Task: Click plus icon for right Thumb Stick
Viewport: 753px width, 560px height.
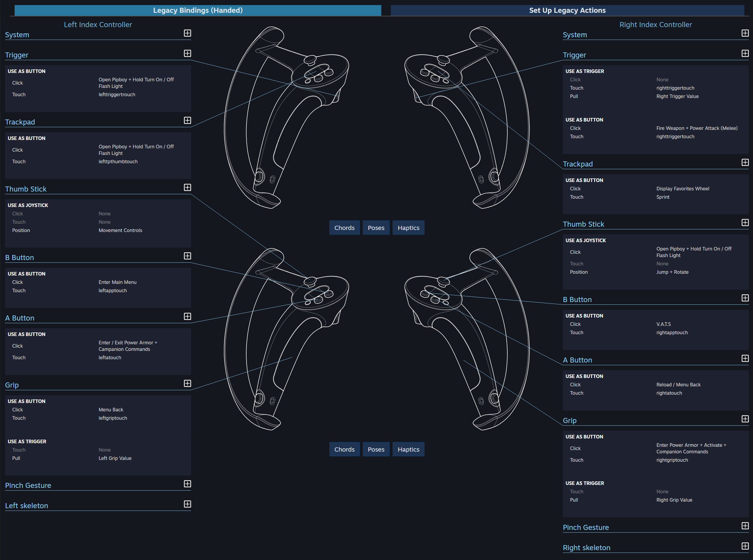Action: pos(745,223)
